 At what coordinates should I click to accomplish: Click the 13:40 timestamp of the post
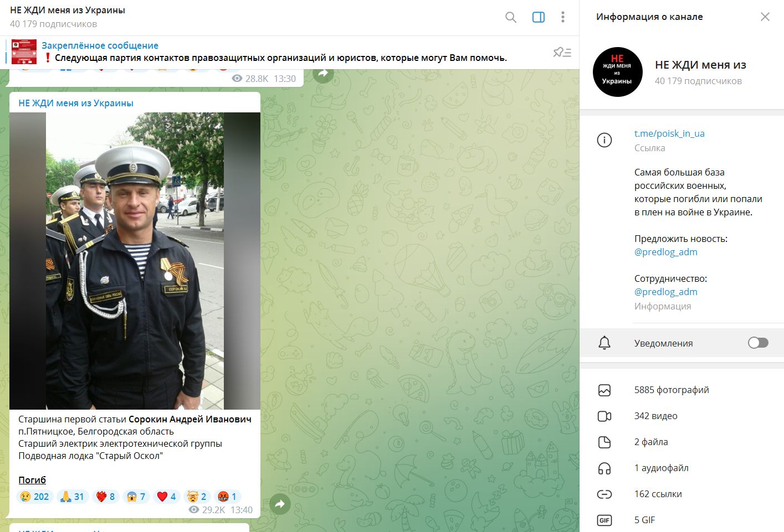(242, 510)
